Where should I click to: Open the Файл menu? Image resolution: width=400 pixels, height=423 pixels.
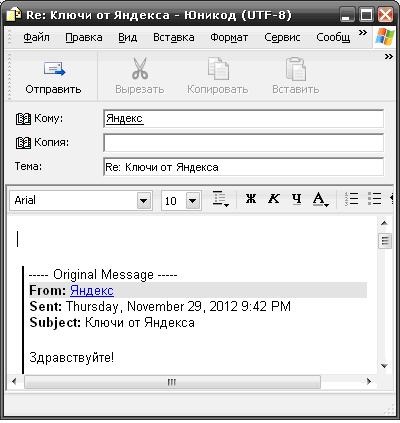tap(36, 37)
